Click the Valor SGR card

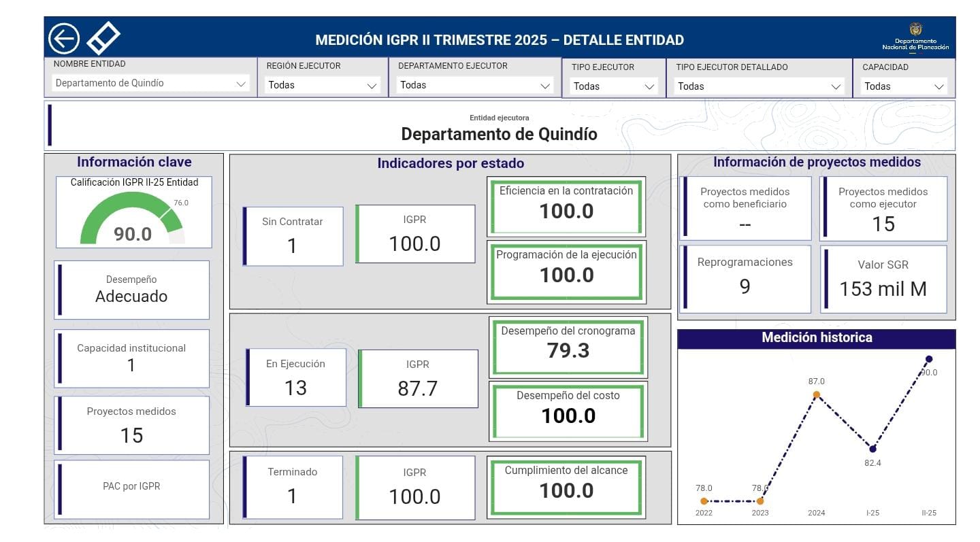click(x=883, y=279)
